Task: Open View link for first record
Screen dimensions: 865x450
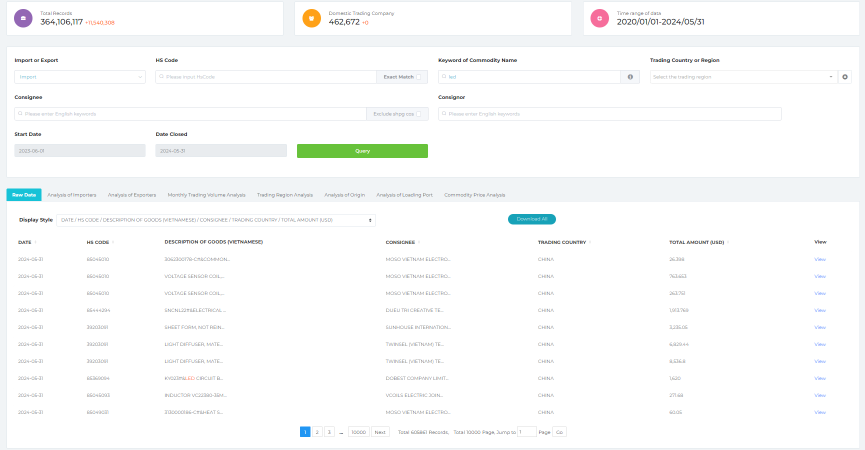Action: (x=820, y=258)
